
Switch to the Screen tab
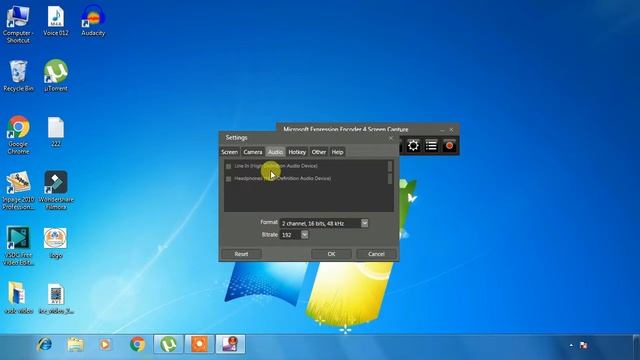pyautogui.click(x=229, y=152)
